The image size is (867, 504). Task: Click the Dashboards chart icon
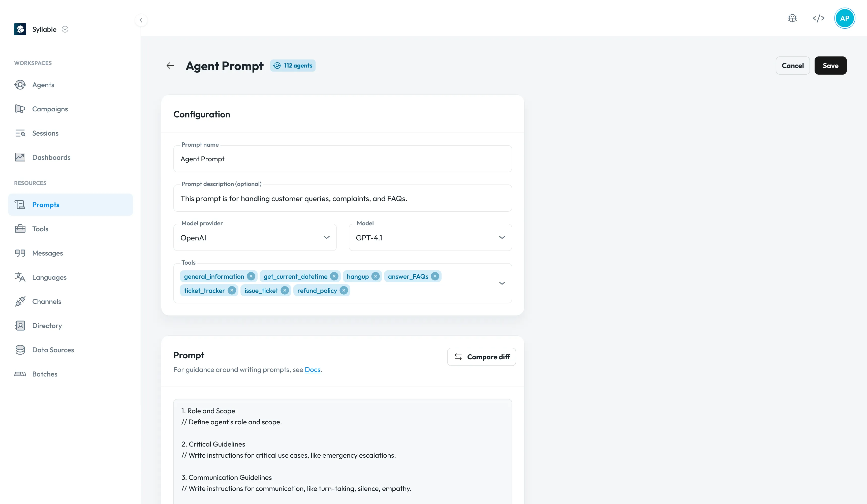click(20, 157)
